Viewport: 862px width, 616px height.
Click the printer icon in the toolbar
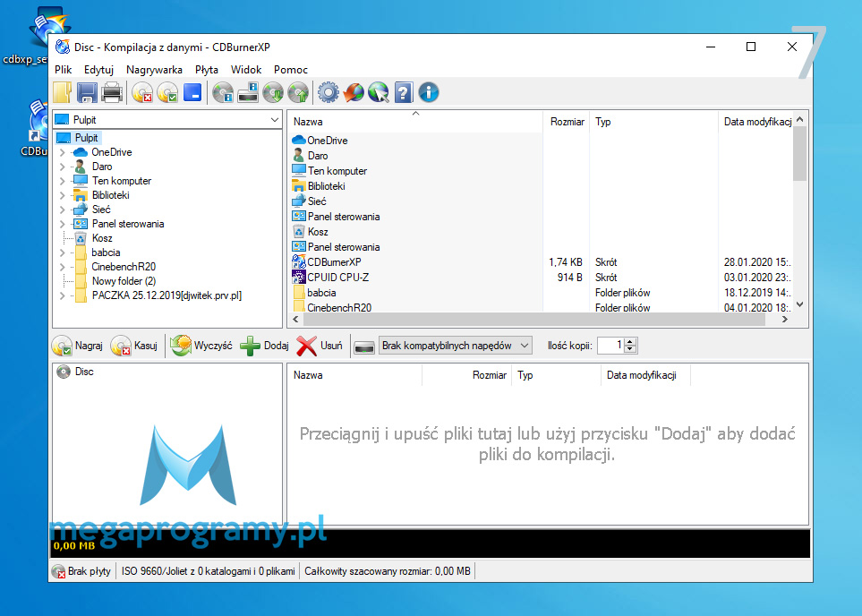[112, 92]
